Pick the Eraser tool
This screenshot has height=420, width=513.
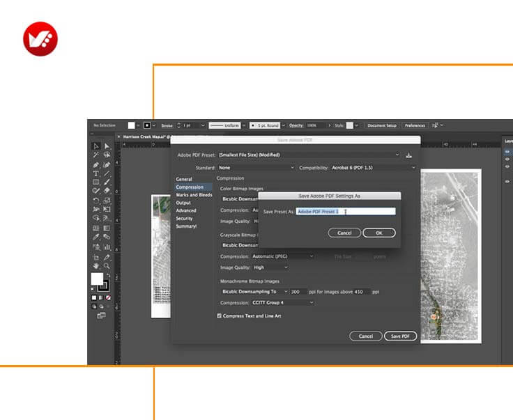point(107,191)
